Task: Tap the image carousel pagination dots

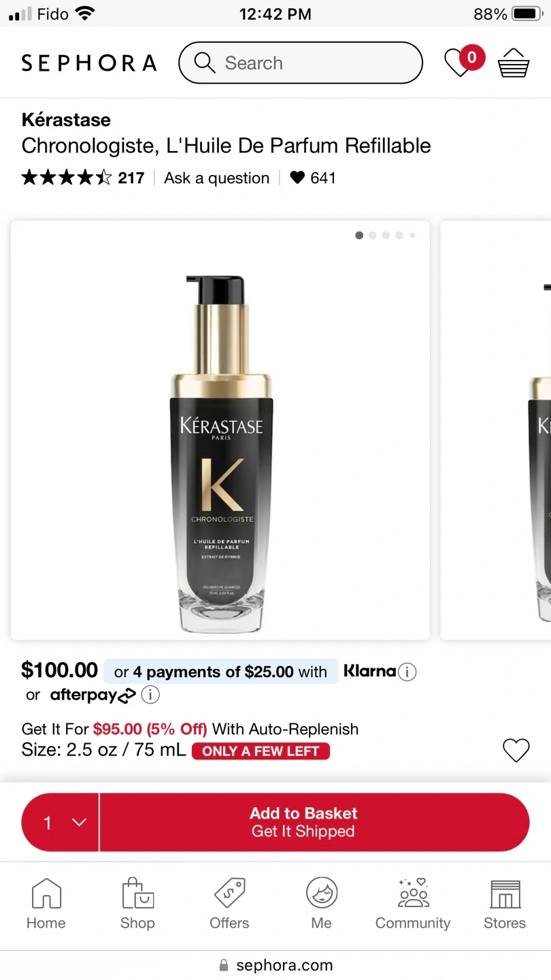Action: pos(385,235)
